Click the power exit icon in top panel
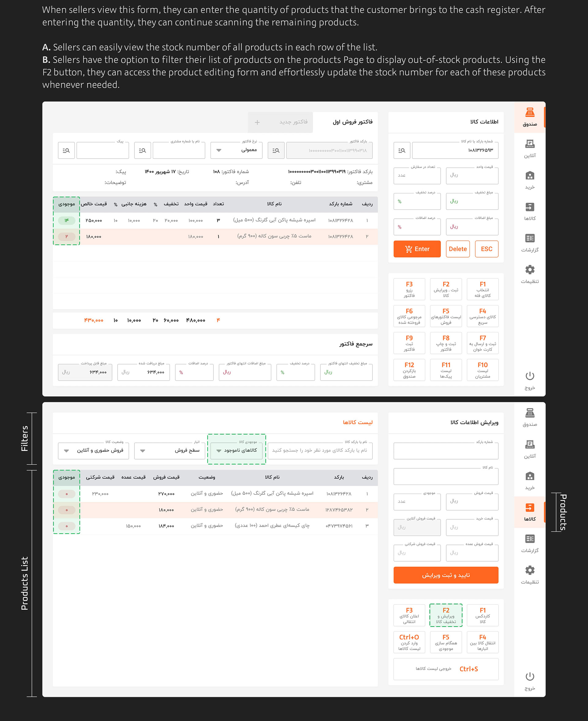 click(530, 376)
